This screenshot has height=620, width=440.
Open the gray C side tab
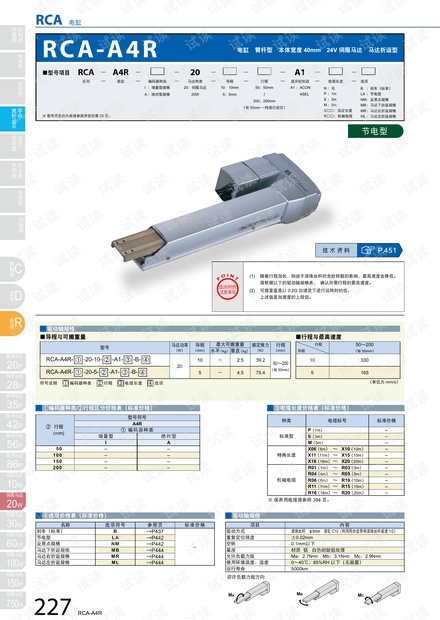[12, 269]
